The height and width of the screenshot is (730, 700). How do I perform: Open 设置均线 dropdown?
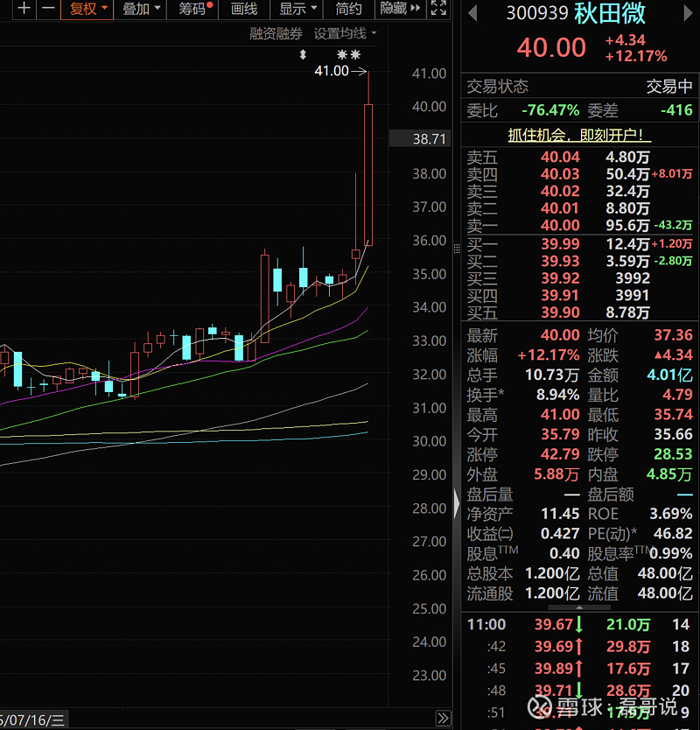pos(345,33)
